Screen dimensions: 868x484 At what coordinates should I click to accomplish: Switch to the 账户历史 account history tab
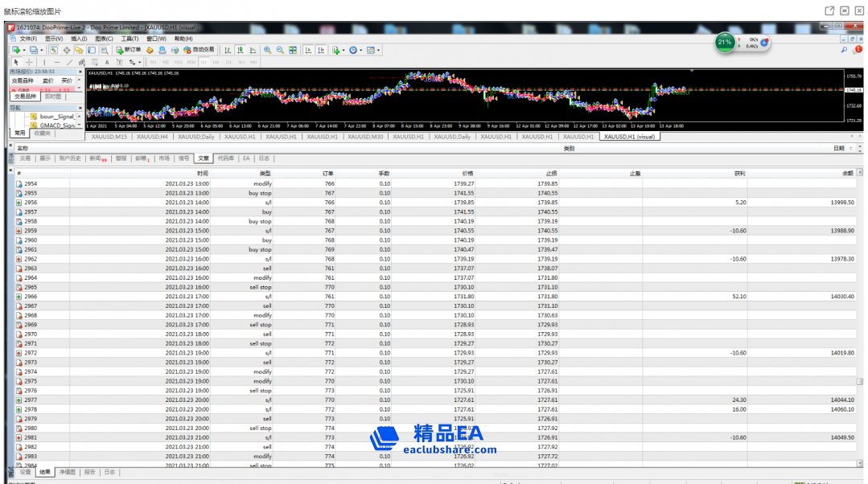click(70, 158)
